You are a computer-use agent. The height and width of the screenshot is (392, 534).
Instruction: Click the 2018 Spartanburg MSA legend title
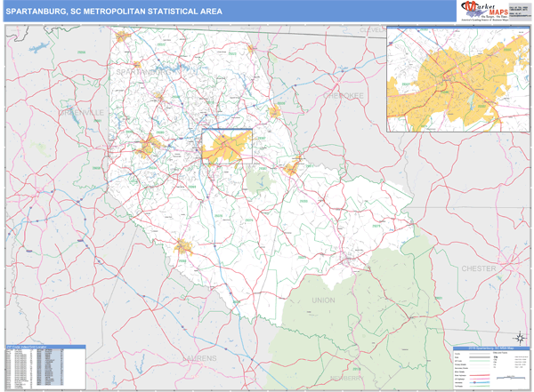tap(491, 348)
